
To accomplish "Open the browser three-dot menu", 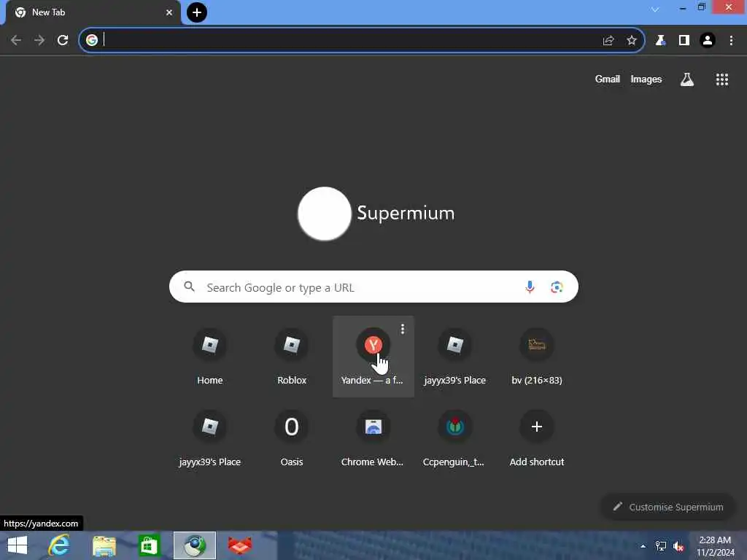I will pos(731,41).
